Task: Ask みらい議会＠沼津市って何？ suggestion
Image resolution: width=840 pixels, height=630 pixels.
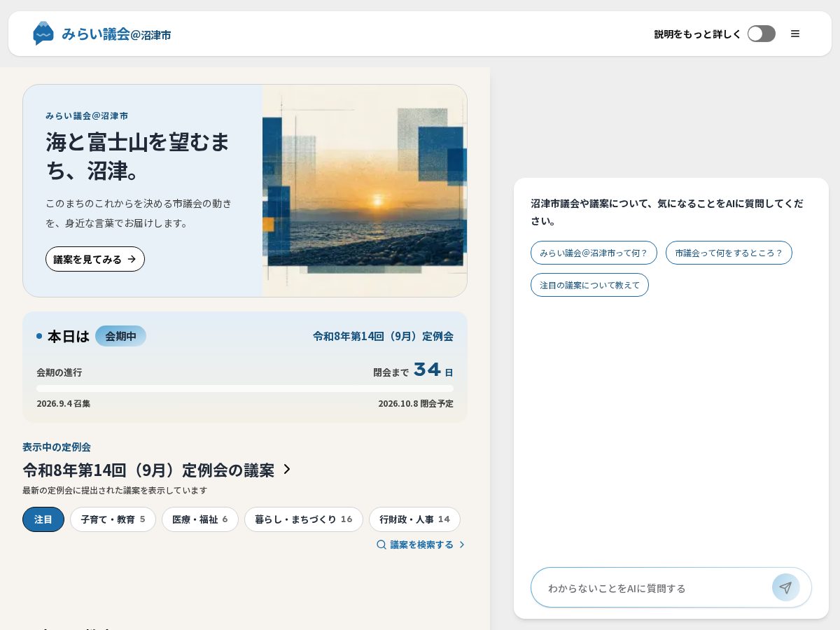Action: (594, 253)
